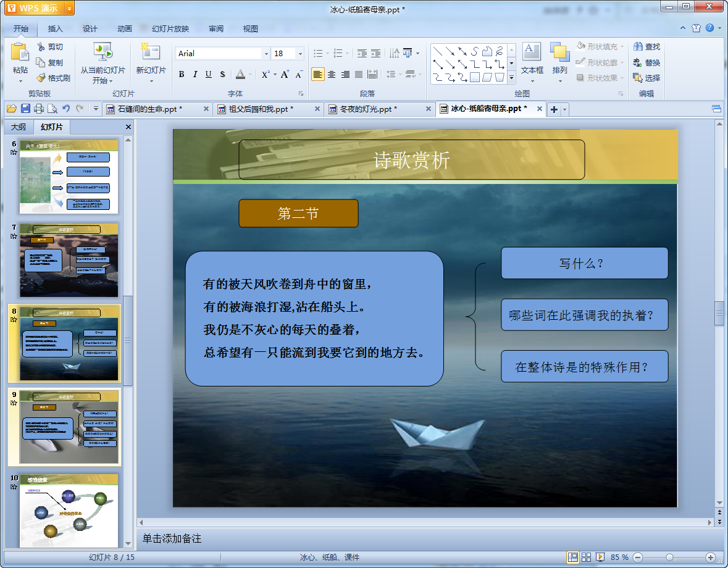Open the 设计 ribbon tab
The width and height of the screenshot is (728, 568).
pos(90,29)
